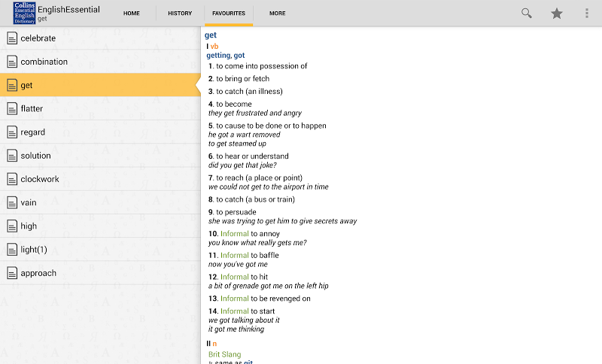
Task: Click the 'n' part-of-speech label
Action: [214, 344]
